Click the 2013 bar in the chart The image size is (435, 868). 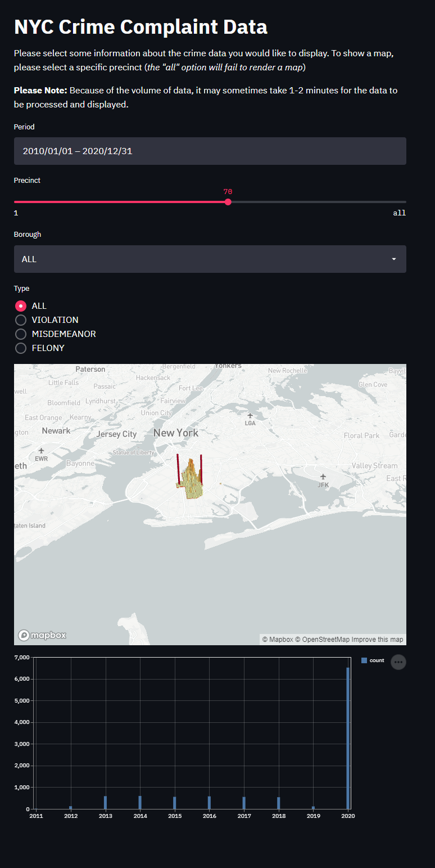[105, 802]
